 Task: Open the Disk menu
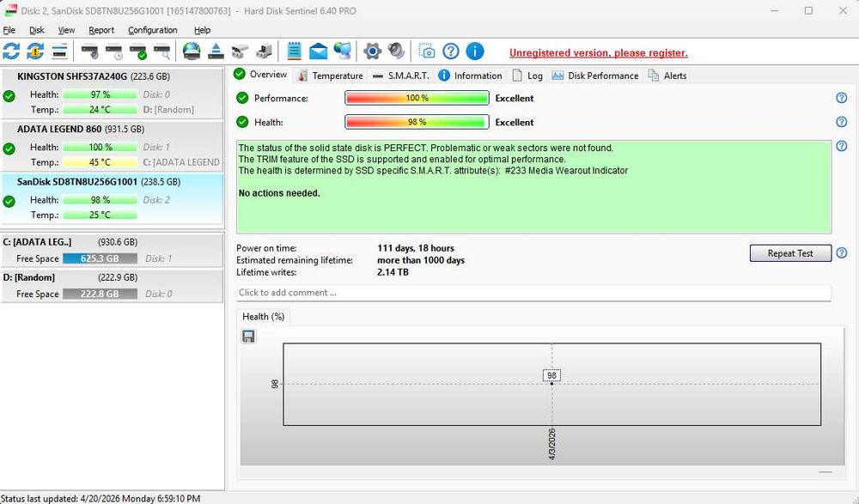tap(37, 30)
